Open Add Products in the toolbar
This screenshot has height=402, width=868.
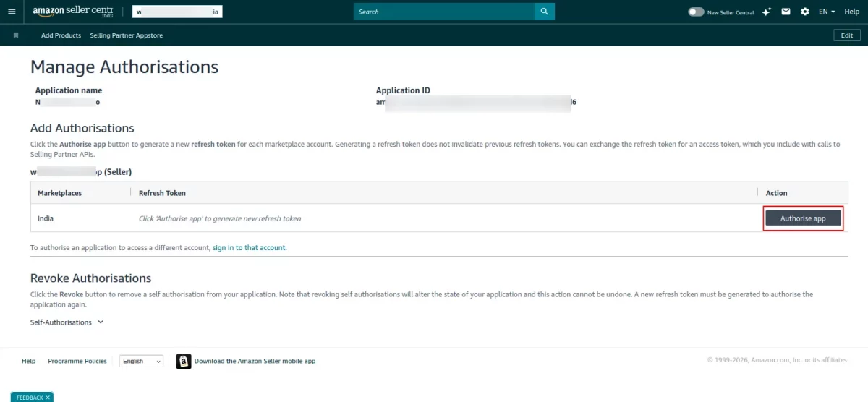tap(61, 35)
